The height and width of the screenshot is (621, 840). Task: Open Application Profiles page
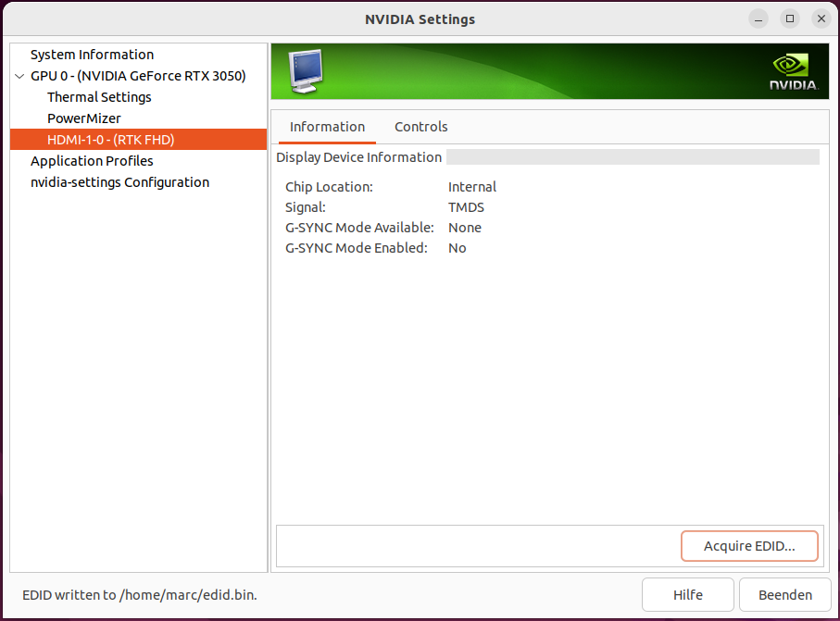click(x=92, y=161)
